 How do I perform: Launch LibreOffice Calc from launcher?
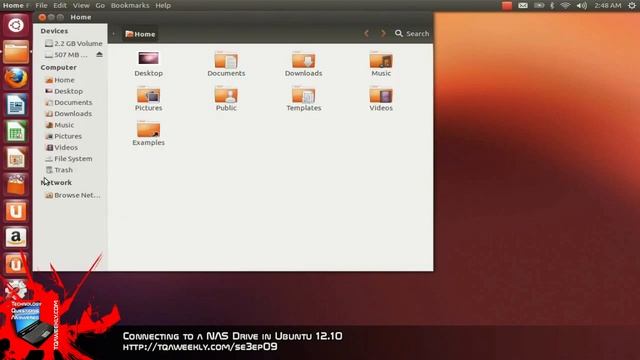[x=16, y=131]
